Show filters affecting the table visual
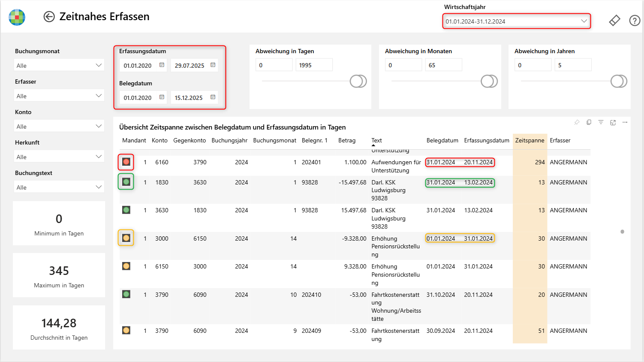The height and width of the screenshot is (362, 644). [601, 122]
